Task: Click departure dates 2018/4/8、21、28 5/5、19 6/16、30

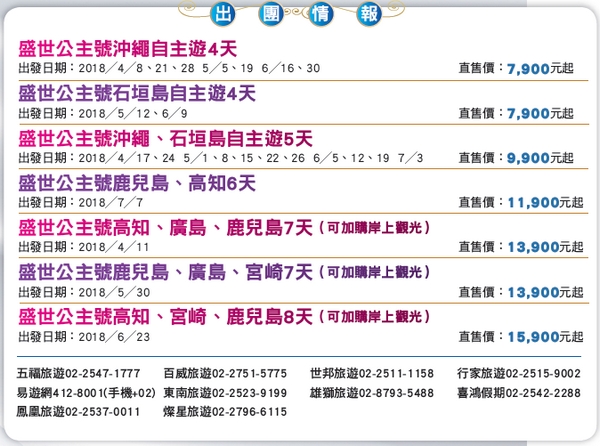Action: pyautogui.click(x=199, y=68)
